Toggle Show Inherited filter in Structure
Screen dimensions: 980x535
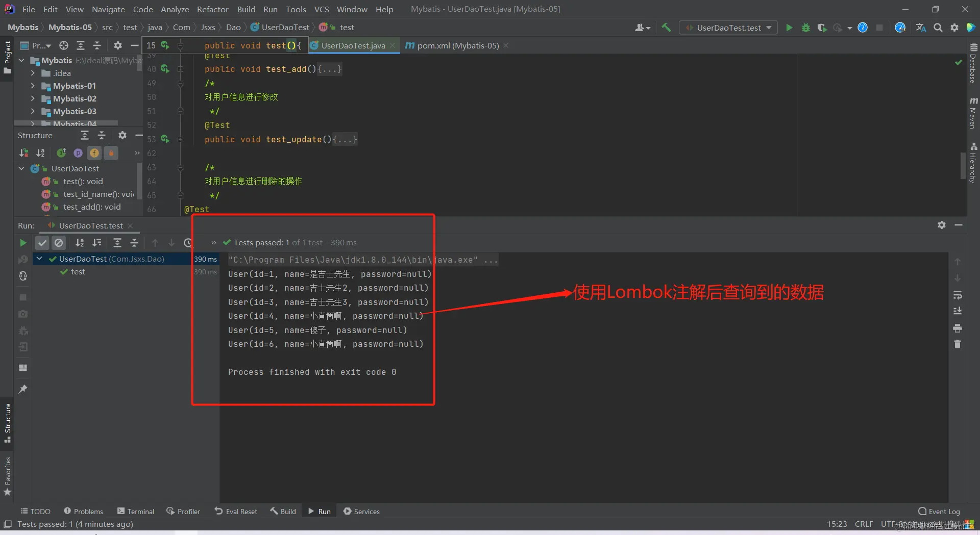61,153
